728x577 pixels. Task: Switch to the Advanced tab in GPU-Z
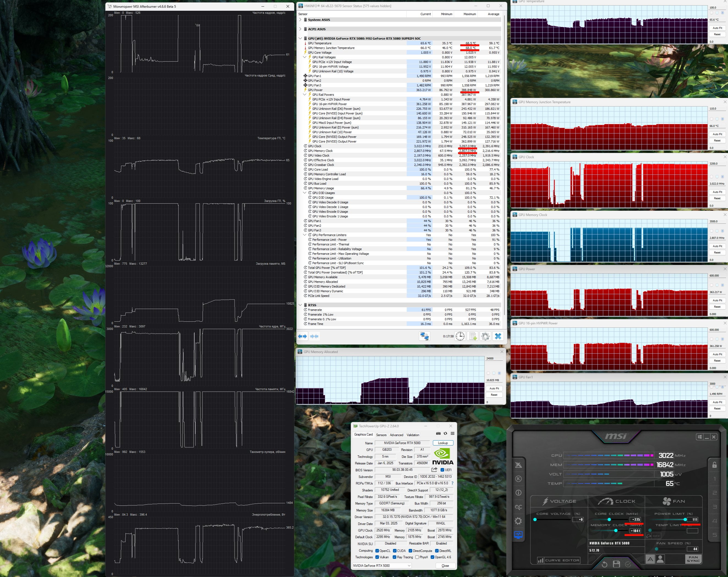396,435
